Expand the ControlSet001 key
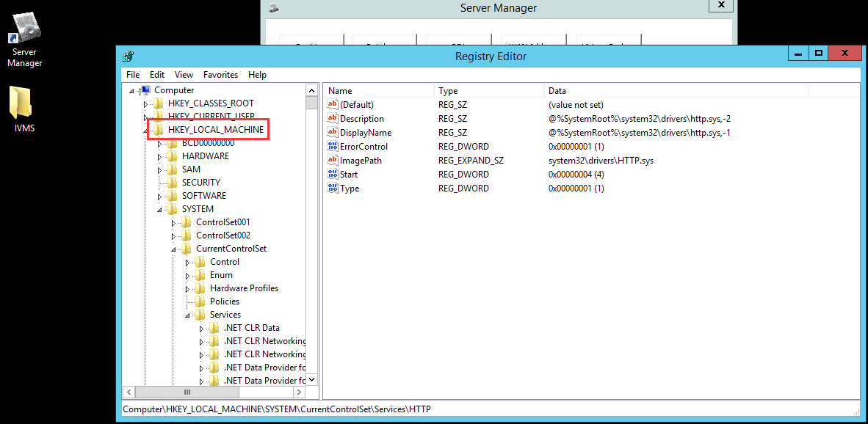868x424 pixels. [x=173, y=223]
